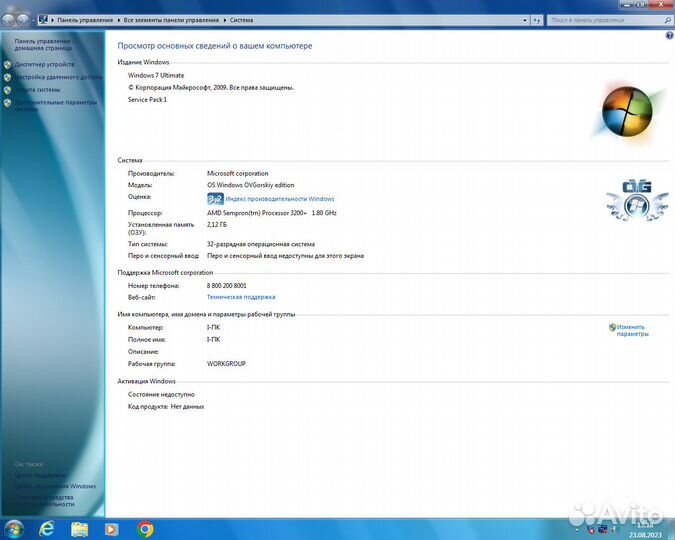Click the Windows flag logo image
This screenshot has width=675, height=540.
pos(628,111)
